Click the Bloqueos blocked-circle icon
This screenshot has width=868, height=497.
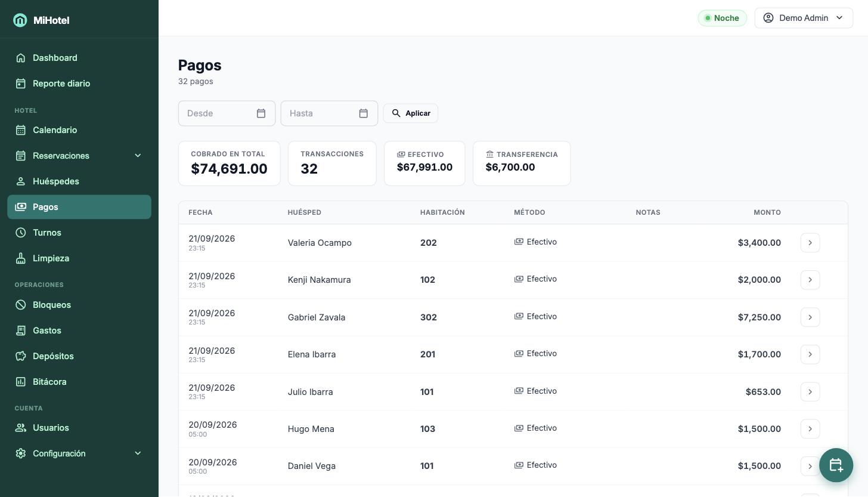click(x=21, y=305)
